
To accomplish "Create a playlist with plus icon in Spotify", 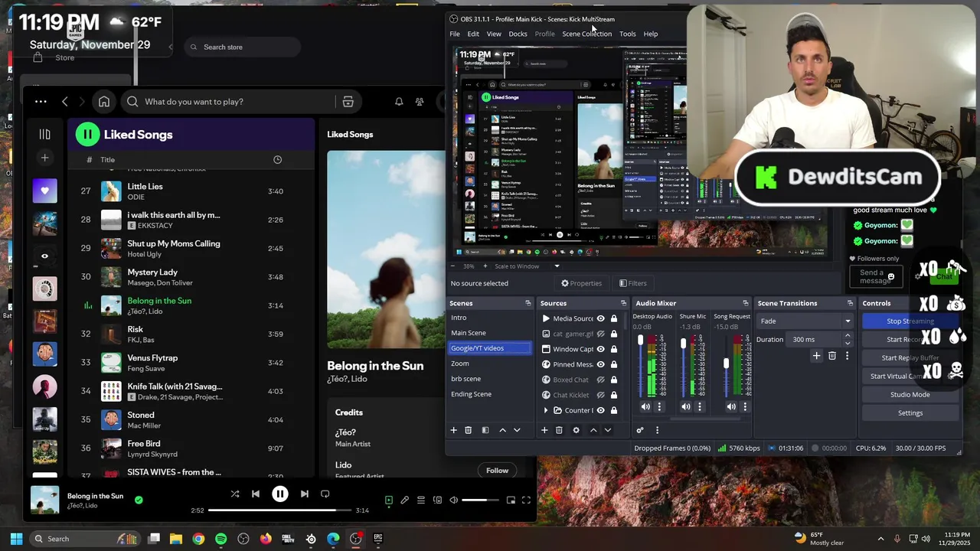I will tap(44, 158).
